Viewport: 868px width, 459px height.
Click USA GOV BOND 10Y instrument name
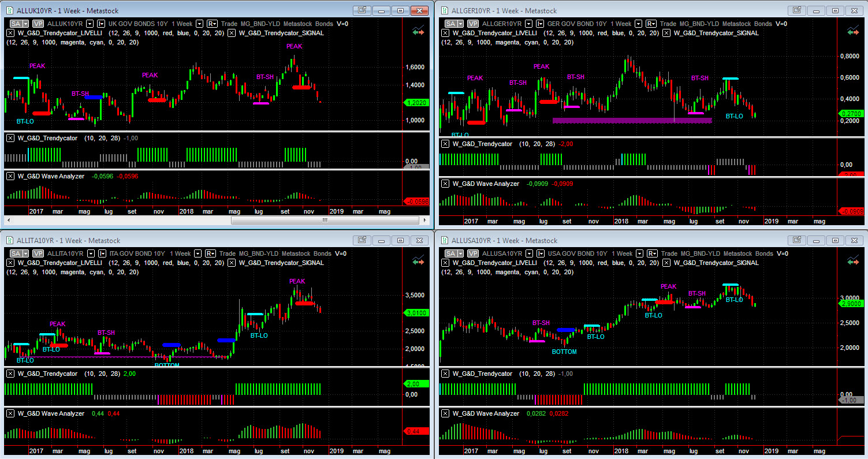pyautogui.click(x=577, y=253)
